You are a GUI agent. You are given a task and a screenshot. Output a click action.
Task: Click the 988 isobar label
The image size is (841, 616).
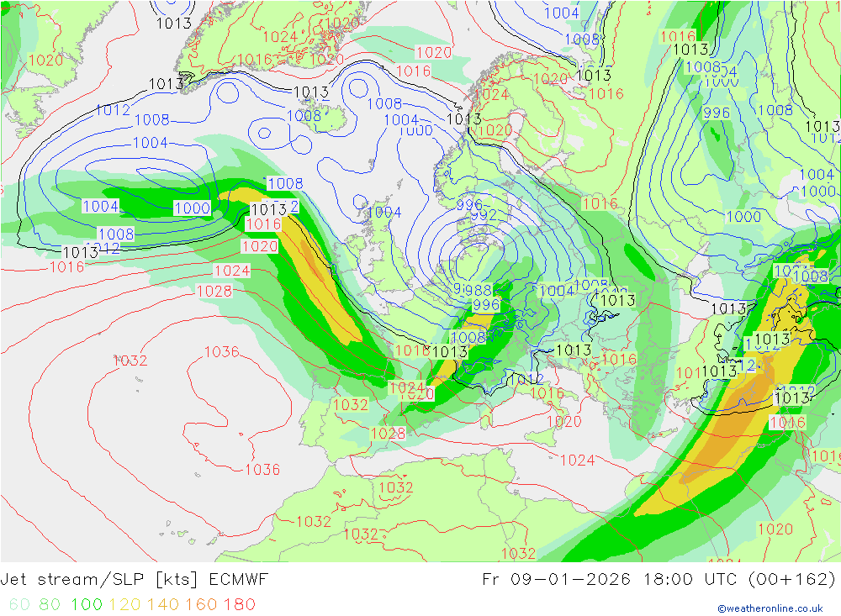coord(477,290)
